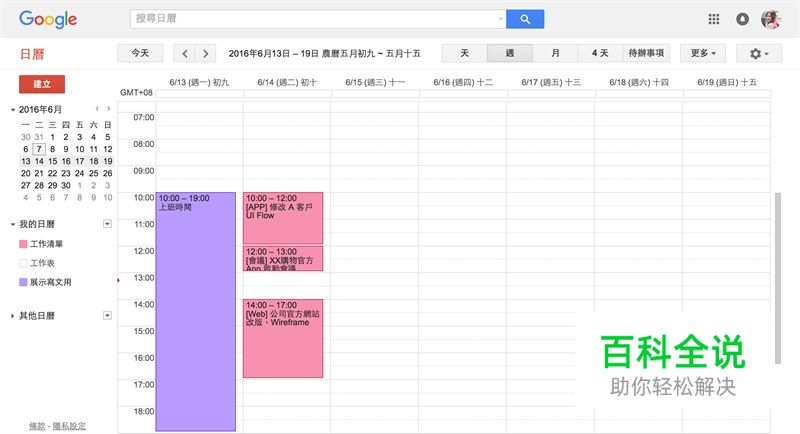Open 6/16 (週四) day header
The width and height of the screenshot is (800, 434).
click(463, 82)
